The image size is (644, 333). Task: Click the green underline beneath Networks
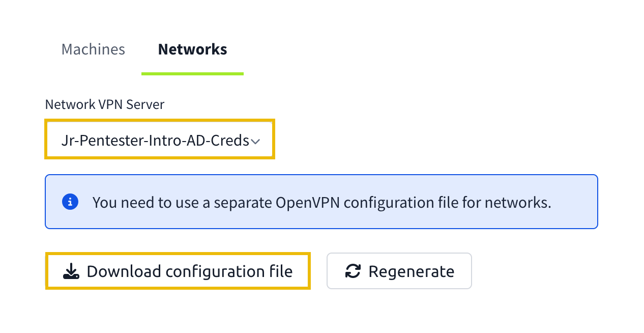tap(192, 73)
